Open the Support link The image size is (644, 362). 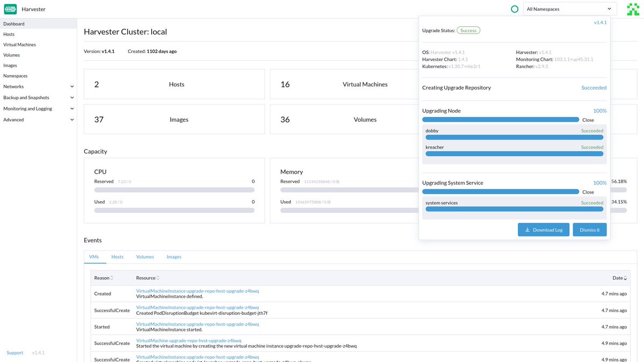(15, 353)
